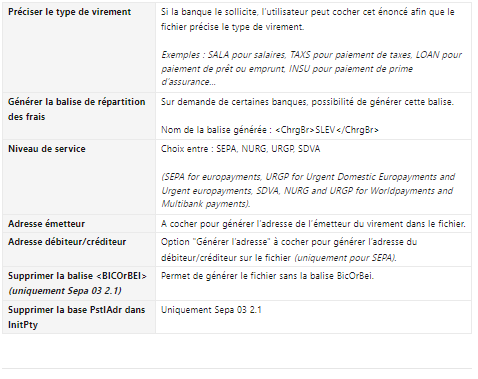Click the 'Si la banque le sollicite' description

pyautogui.click(x=308, y=19)
